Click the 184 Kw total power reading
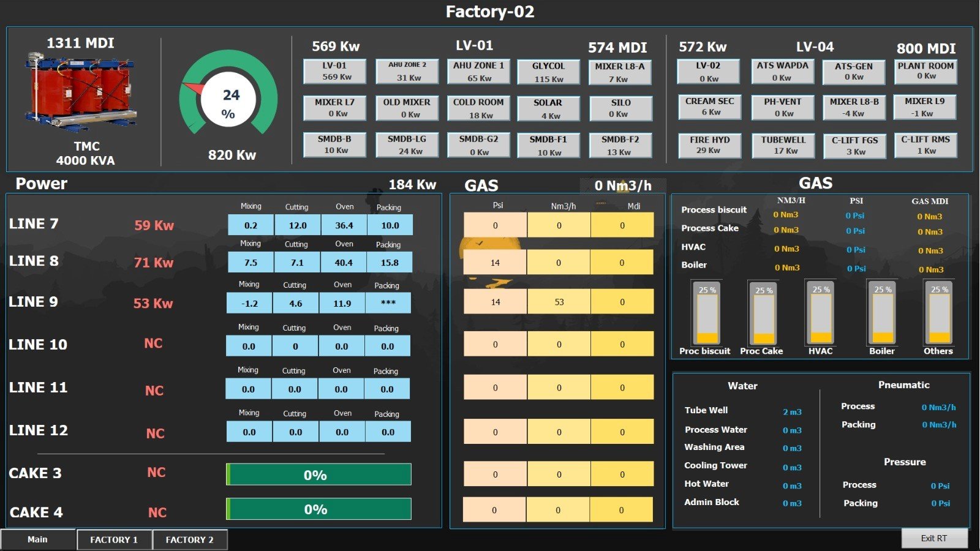980x551 pixels. (x=412, y=184)
